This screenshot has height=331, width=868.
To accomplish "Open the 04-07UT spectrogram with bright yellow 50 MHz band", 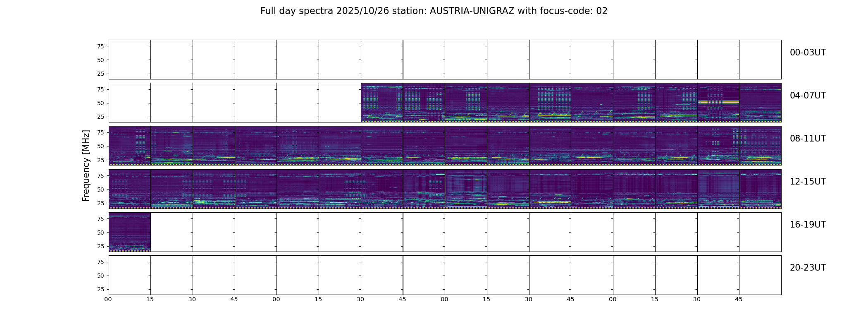I will click(718, 103).
